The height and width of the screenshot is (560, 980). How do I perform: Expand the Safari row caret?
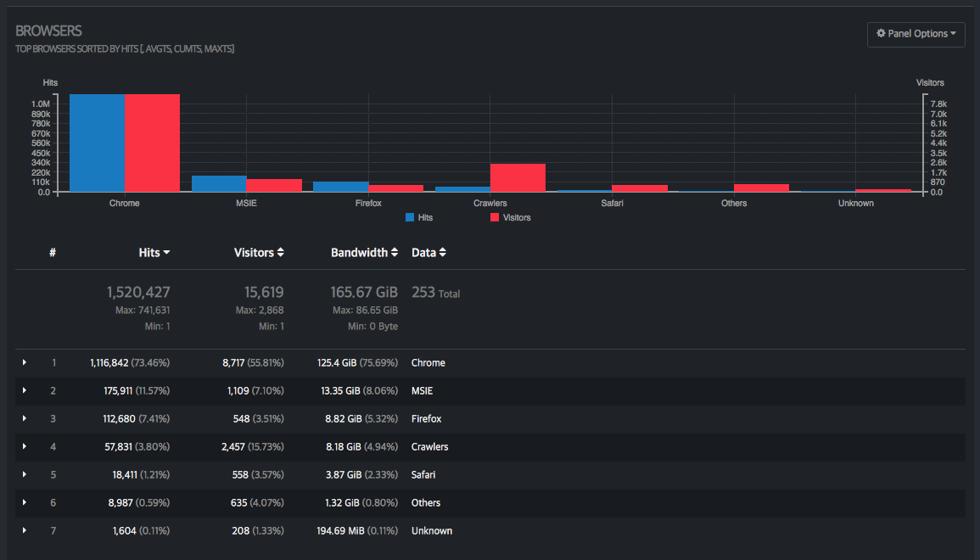coord(25,475)
